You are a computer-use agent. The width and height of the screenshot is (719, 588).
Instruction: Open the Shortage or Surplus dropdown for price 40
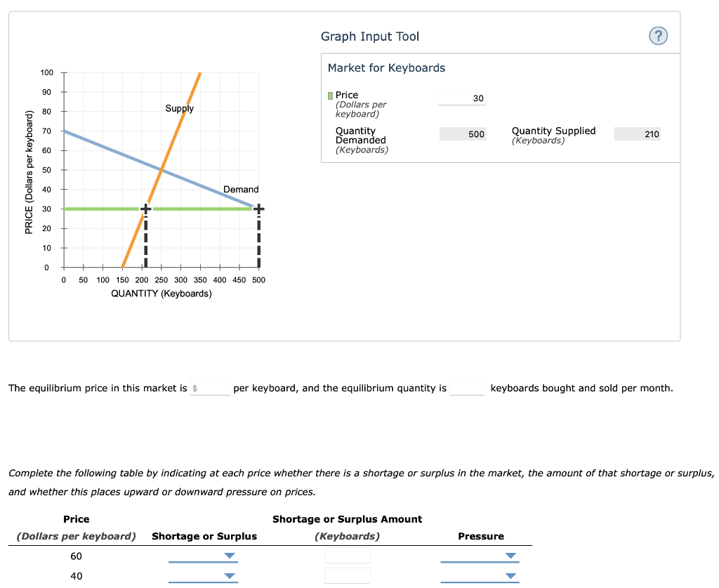tap(204, 576)
